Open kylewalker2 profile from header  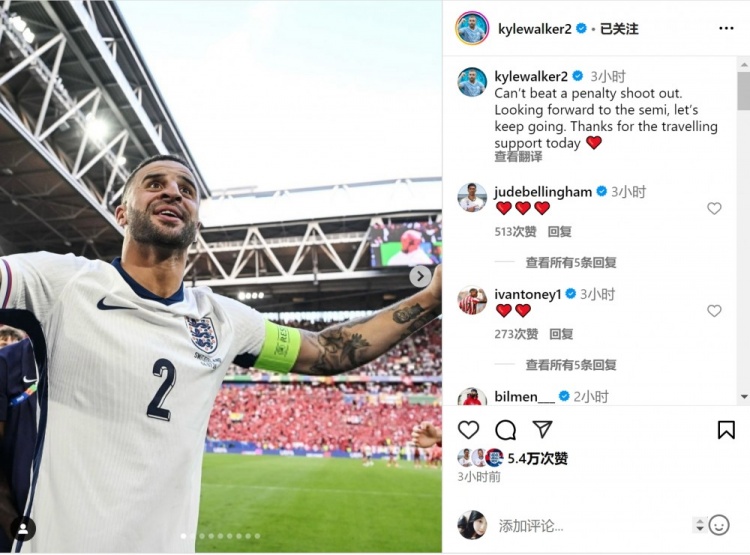(x=535, y=29)
